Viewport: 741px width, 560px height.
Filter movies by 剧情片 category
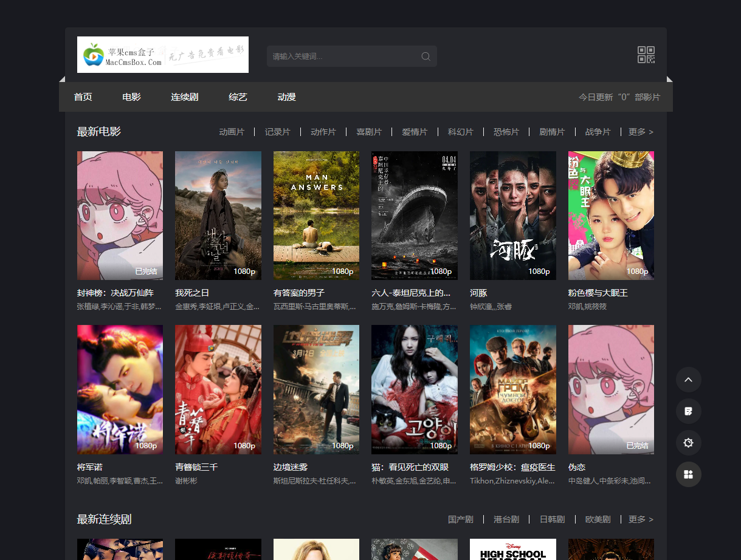[x=552, y=132]
